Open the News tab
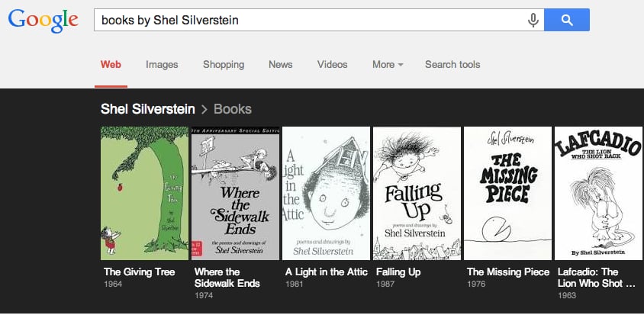 (x=281, y=65)
